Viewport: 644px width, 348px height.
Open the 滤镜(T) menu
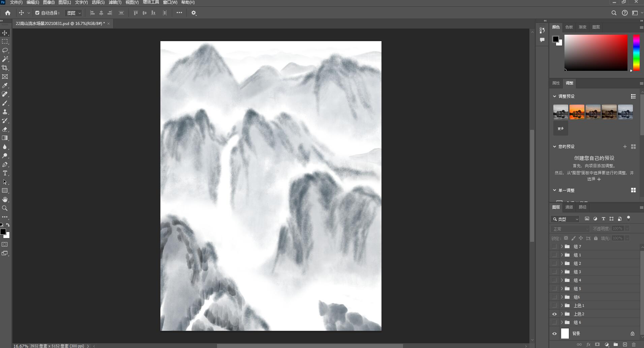[115, 2]
